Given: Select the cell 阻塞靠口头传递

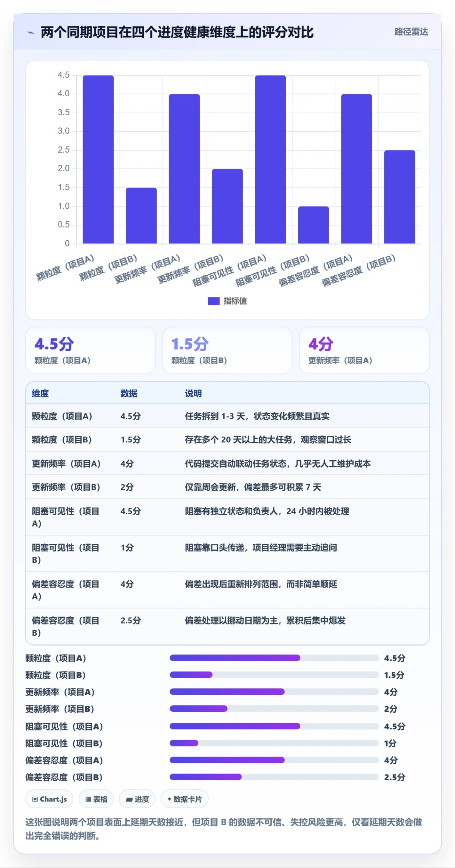Looking at the screenshot, I should point(261,548).
